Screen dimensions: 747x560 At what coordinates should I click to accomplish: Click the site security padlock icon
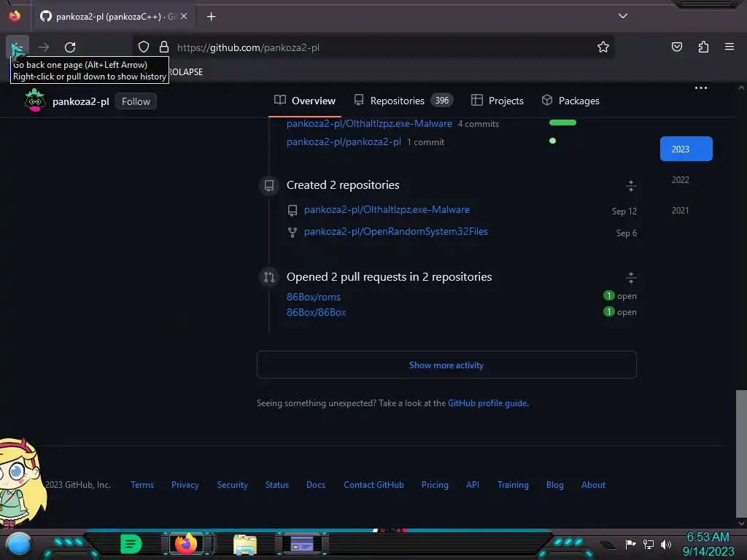click(x=164, y=47)
